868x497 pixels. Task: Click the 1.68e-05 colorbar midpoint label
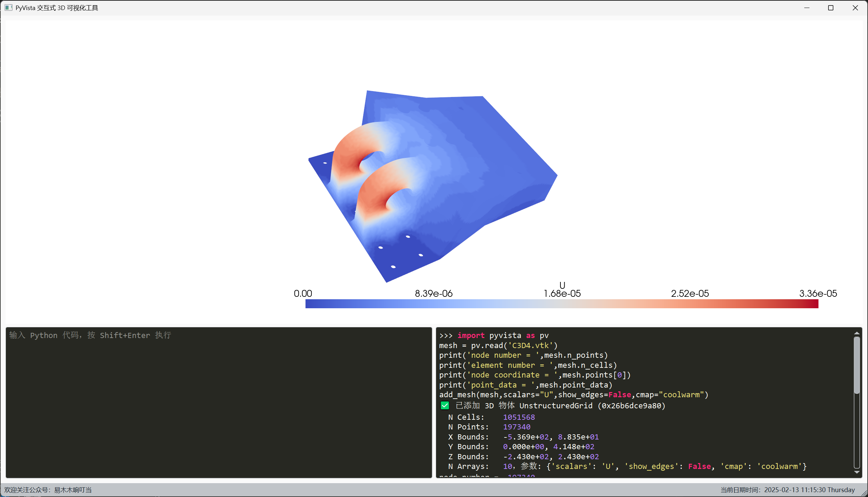(x=562, y=294)
